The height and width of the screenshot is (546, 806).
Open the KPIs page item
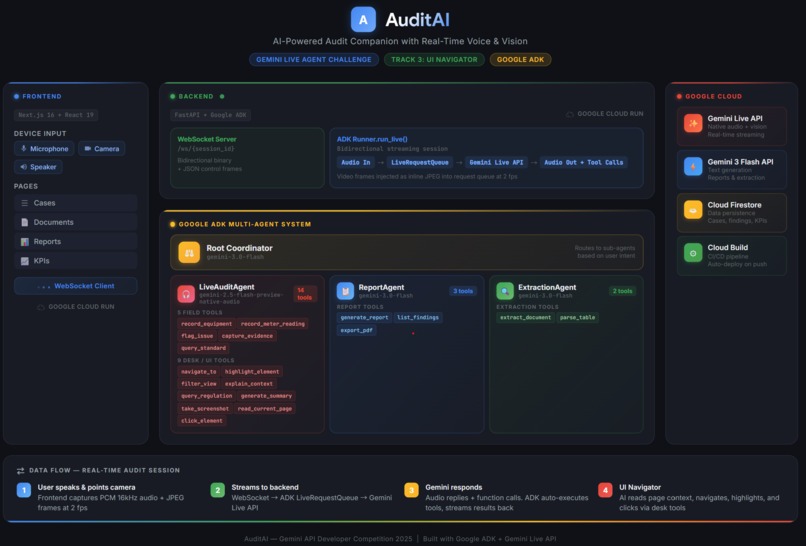click(76, 261)
